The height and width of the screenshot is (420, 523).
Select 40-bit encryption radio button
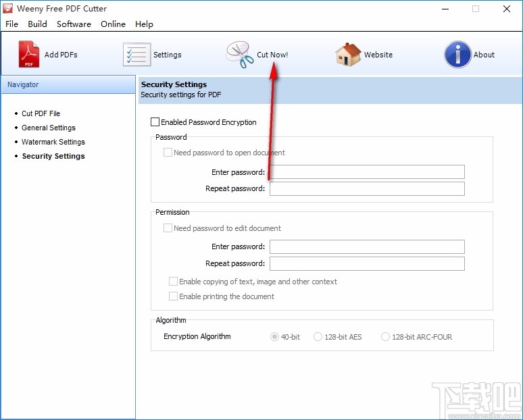274,337
